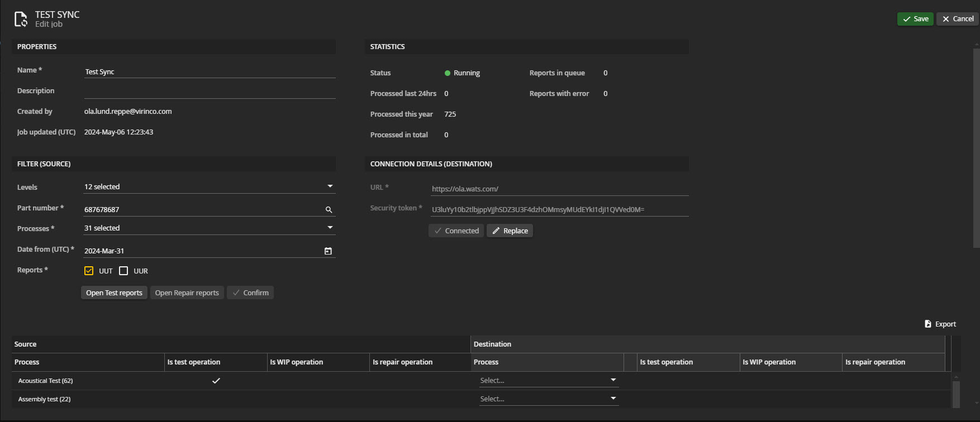Open the Date from calendar picker icon
980x422 pixels.
pyautogui.click(x=328, y=251)
